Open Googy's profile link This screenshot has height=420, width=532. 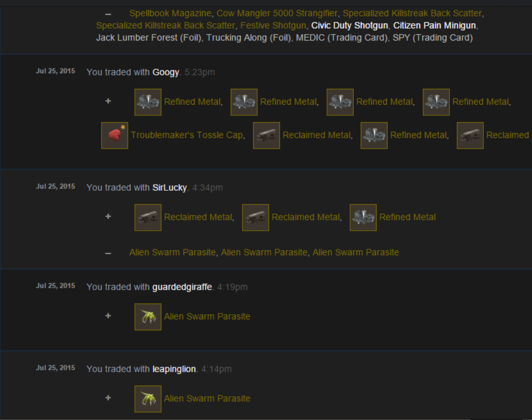[166, 72]
